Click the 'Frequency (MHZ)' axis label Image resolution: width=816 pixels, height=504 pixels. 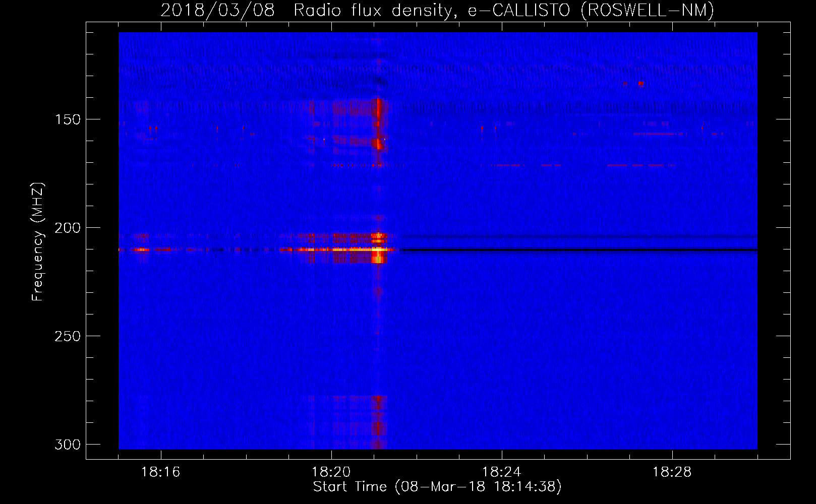click(38, 242)
